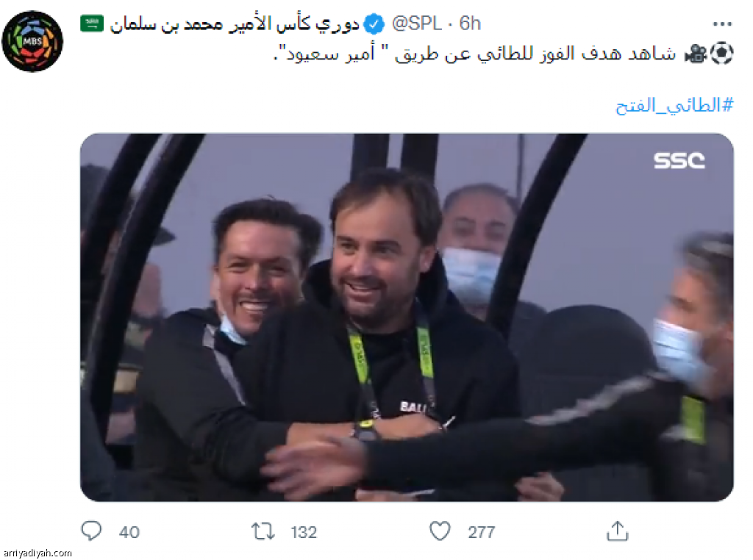Image resolution: width=753 pixels, height=560 pixels.
Task: Open the SPL account profile picture
Action: [x=32, y=41]
